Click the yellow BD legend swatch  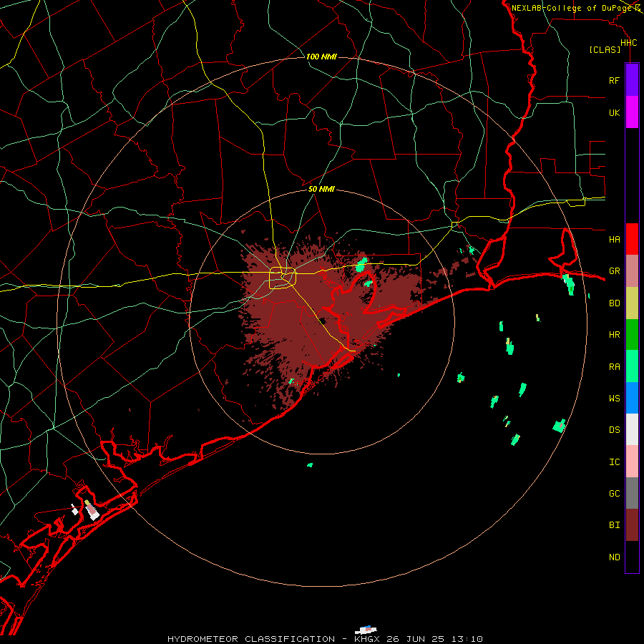(x=632, y=303)
